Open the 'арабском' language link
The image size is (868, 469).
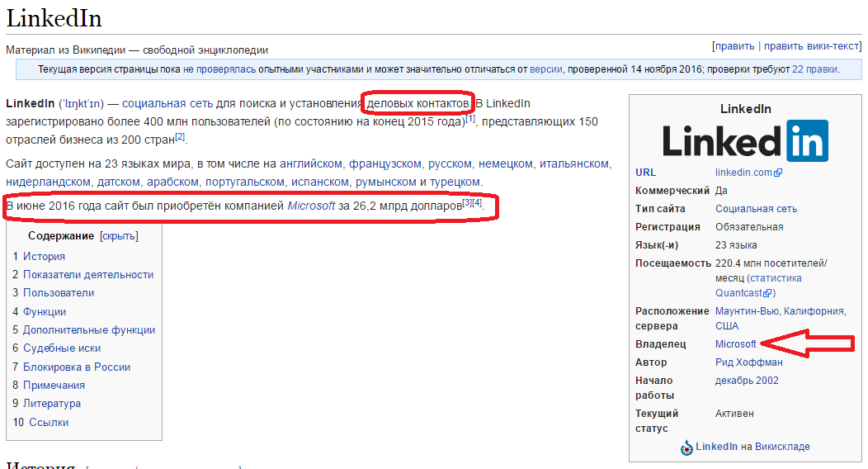172,182
